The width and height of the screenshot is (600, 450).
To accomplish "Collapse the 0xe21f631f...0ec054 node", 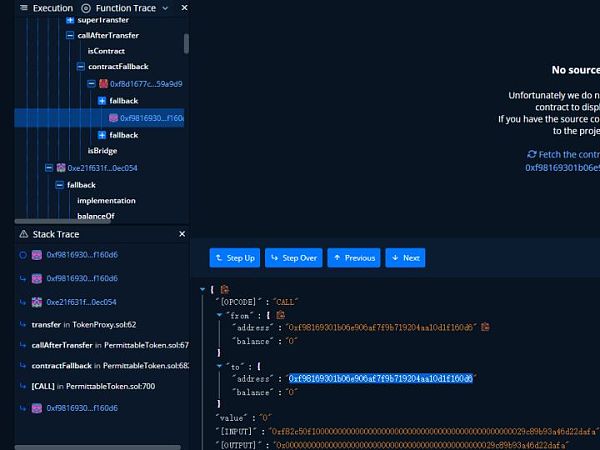I will (x=48, y=168).
